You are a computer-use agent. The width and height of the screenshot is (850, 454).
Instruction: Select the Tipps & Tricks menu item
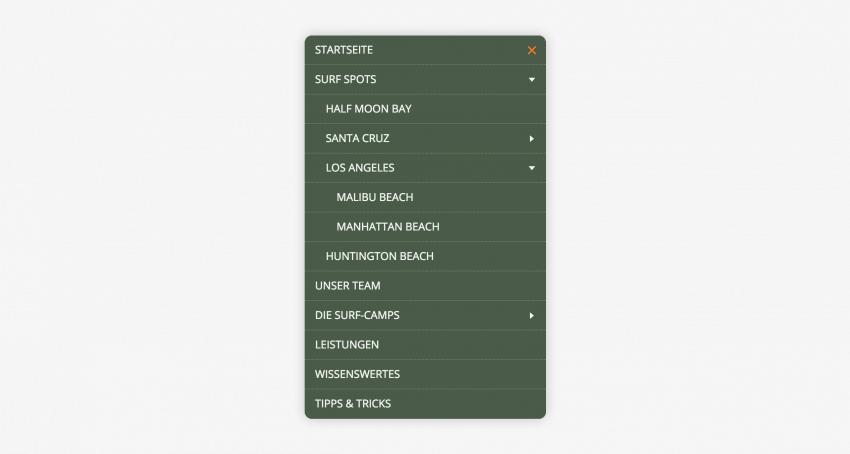(x=353, y=404)
